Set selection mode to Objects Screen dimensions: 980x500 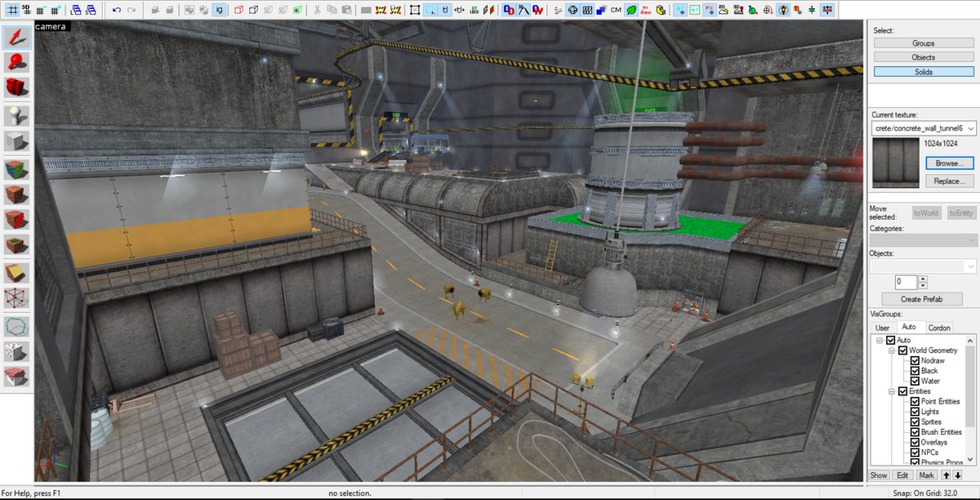pos(924,57)
